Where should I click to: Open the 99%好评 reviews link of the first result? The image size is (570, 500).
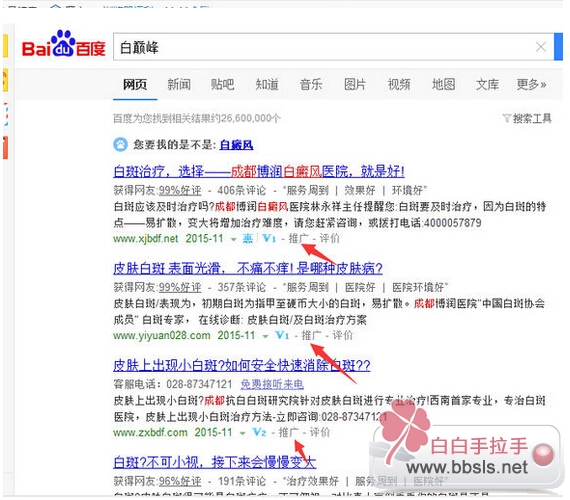(180, 190)
